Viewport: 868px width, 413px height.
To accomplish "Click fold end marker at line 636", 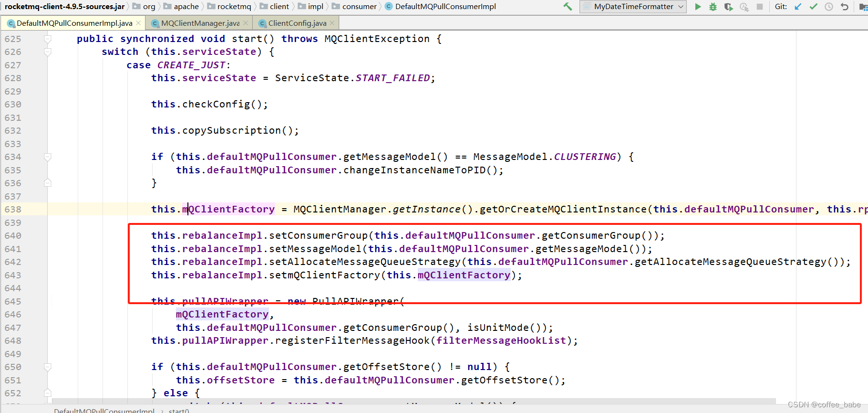I will tap(48, 183).
